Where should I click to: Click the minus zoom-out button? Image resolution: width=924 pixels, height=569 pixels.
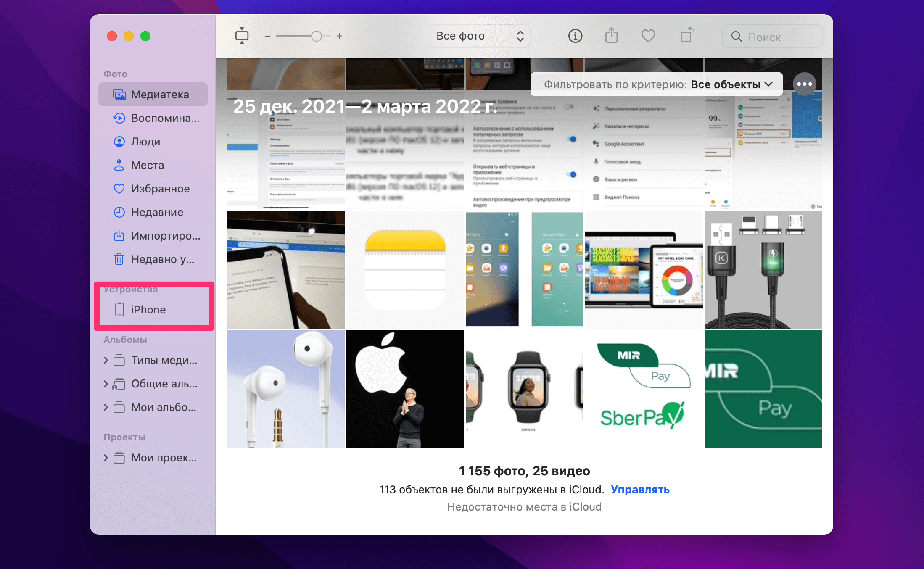click(267, 36)
